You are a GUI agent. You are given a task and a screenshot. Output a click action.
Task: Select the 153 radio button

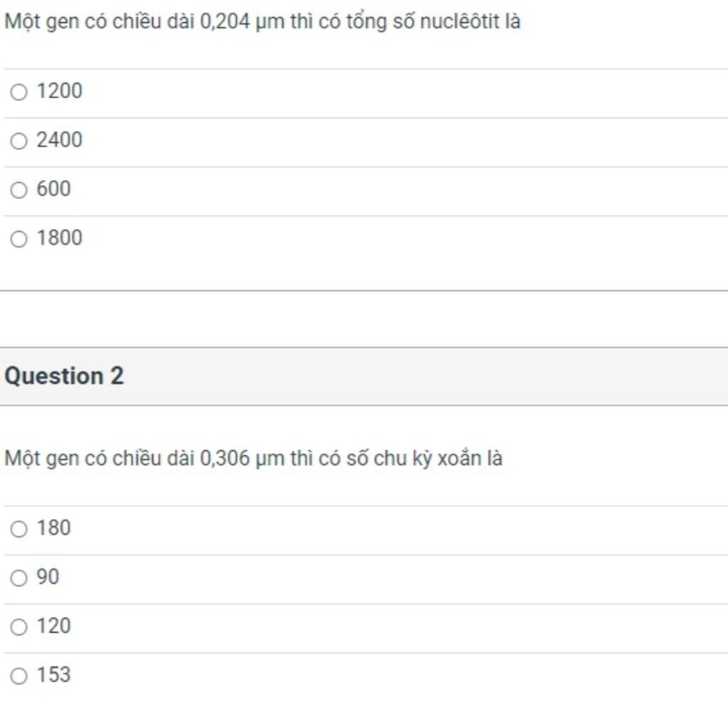tap(18, 676)
